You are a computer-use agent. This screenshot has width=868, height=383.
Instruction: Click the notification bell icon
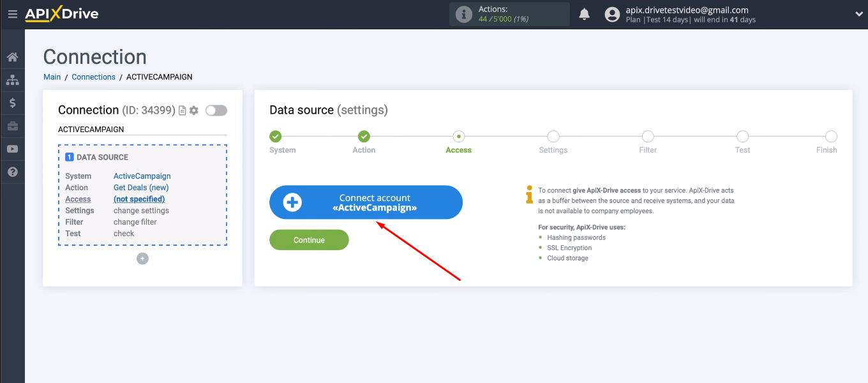point(584,13)
